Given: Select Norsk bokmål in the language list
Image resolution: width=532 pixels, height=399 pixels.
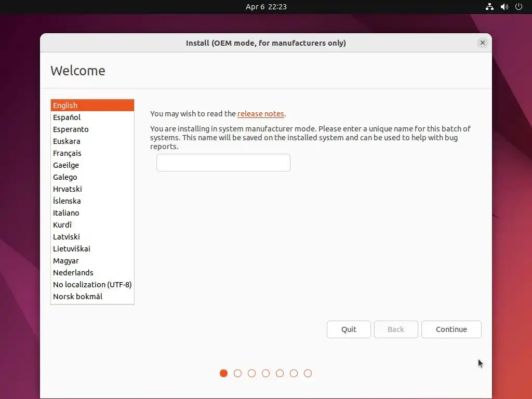Looking at the screenshot, I should click(92, 297).
